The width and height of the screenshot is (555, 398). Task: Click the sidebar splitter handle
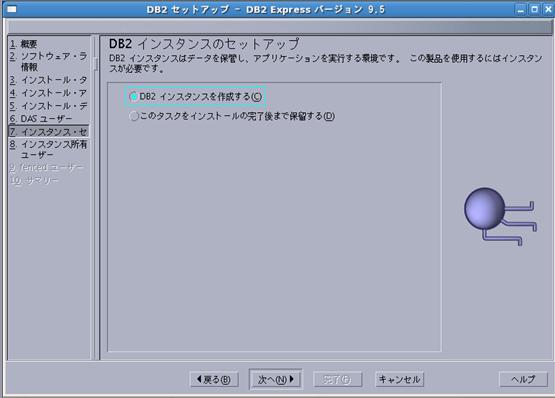coord(95,64)
